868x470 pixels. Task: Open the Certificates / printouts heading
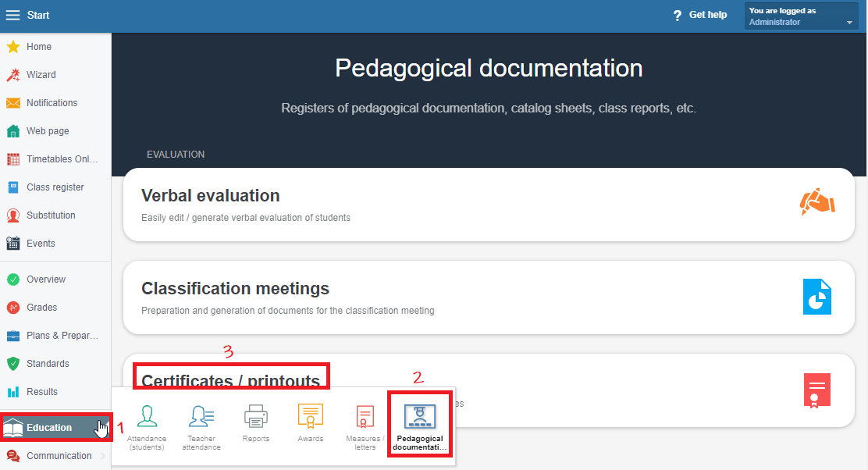(231, 379)
